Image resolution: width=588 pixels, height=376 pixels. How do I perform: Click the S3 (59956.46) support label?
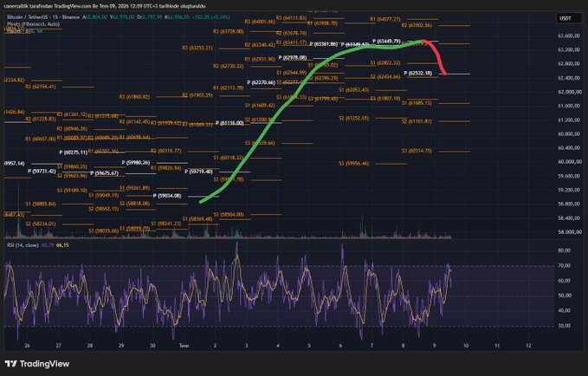(354, 164)
